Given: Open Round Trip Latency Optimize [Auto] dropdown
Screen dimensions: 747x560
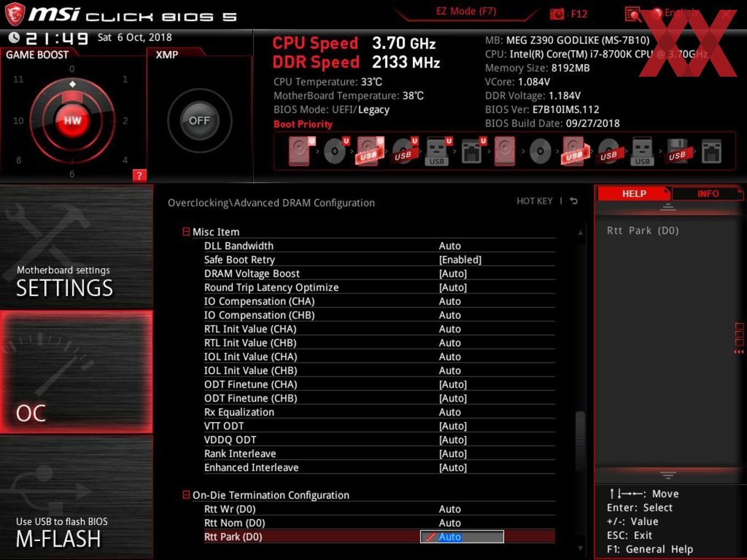Looking at the screenshot, I should (453, 287).
